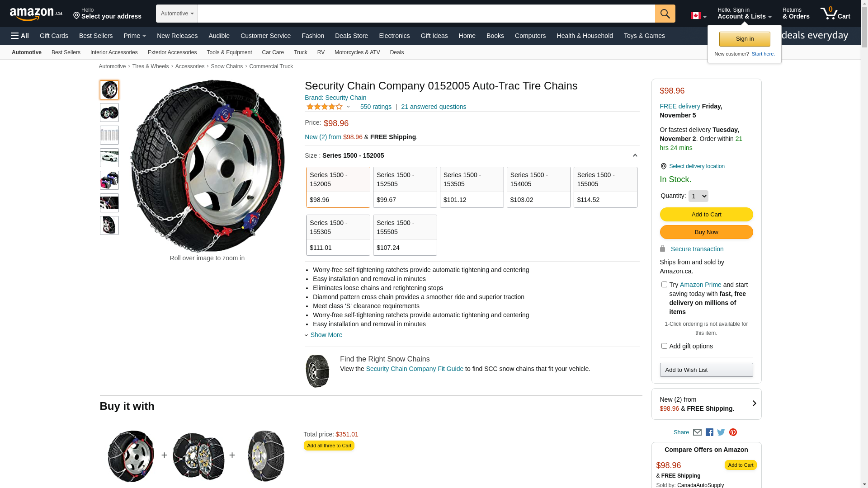Viewport: 868px width, 488px height.
Task: Share product via email icon
Action: pos(697,432)
